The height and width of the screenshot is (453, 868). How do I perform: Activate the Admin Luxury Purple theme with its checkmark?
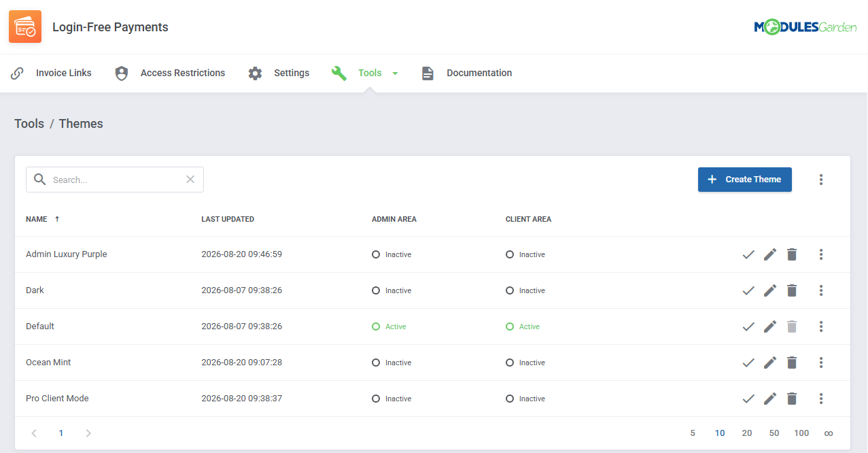(x=748, y=254)
